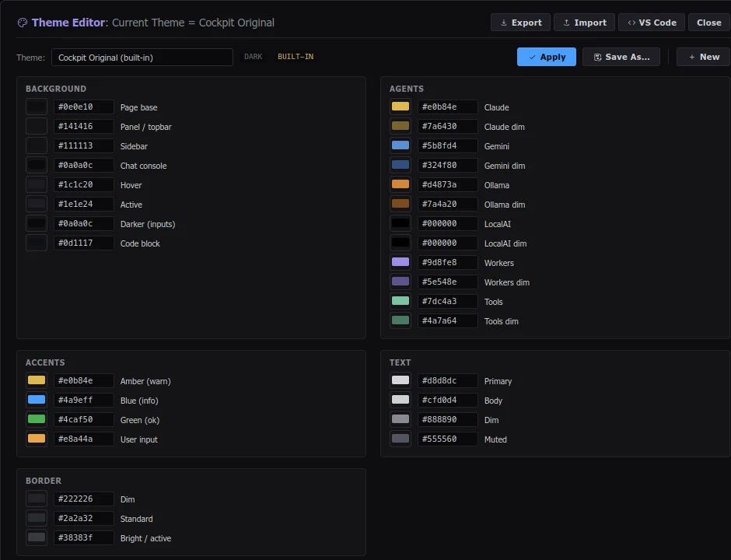731x560 pixels.
Task: Edit the Claude dim hex field
Action: tap(448, 126)
